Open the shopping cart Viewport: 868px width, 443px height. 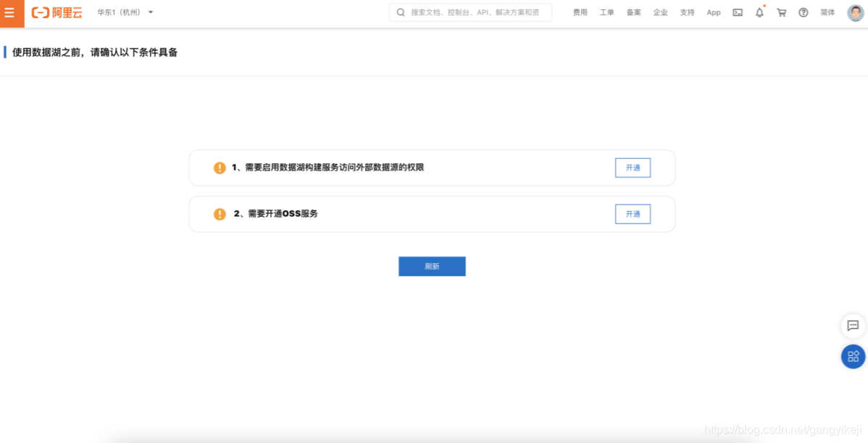point(781,12)
